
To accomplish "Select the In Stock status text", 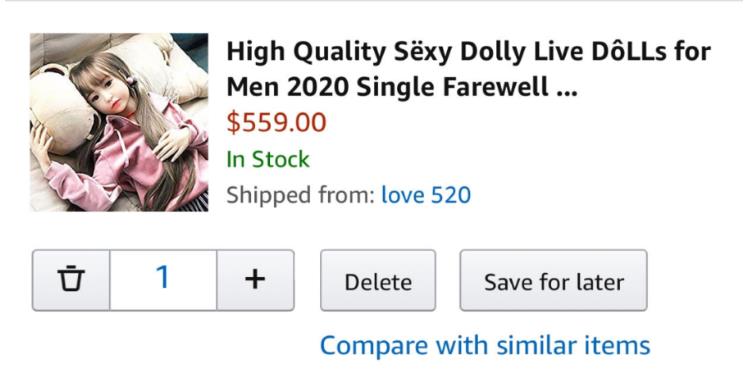I will click(268, 159).
